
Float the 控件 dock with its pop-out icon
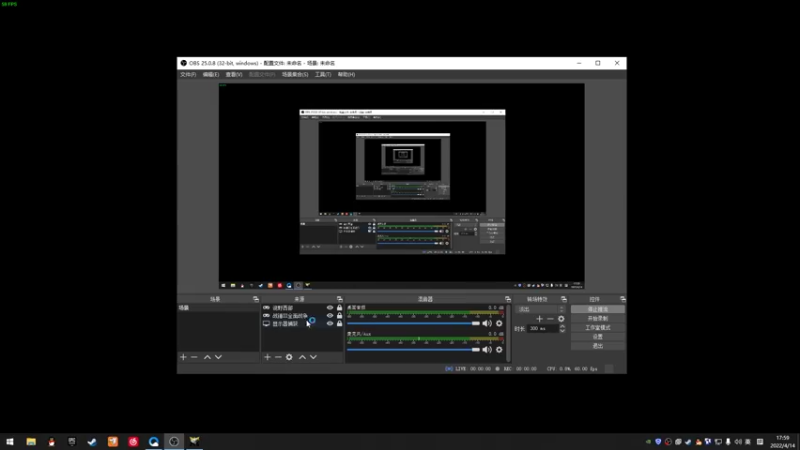(x=622, y=299)
